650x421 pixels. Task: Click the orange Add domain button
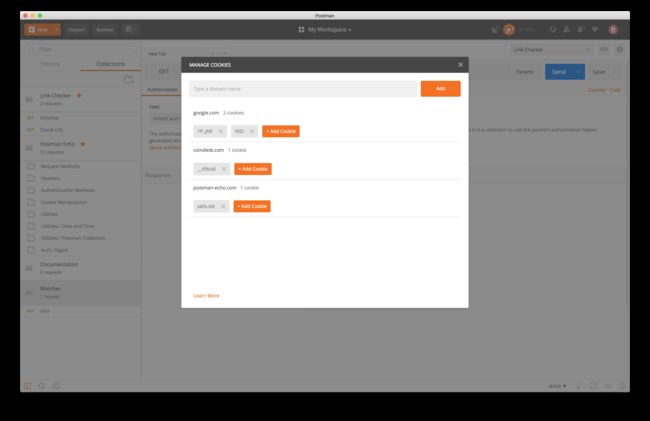(440, 89)
